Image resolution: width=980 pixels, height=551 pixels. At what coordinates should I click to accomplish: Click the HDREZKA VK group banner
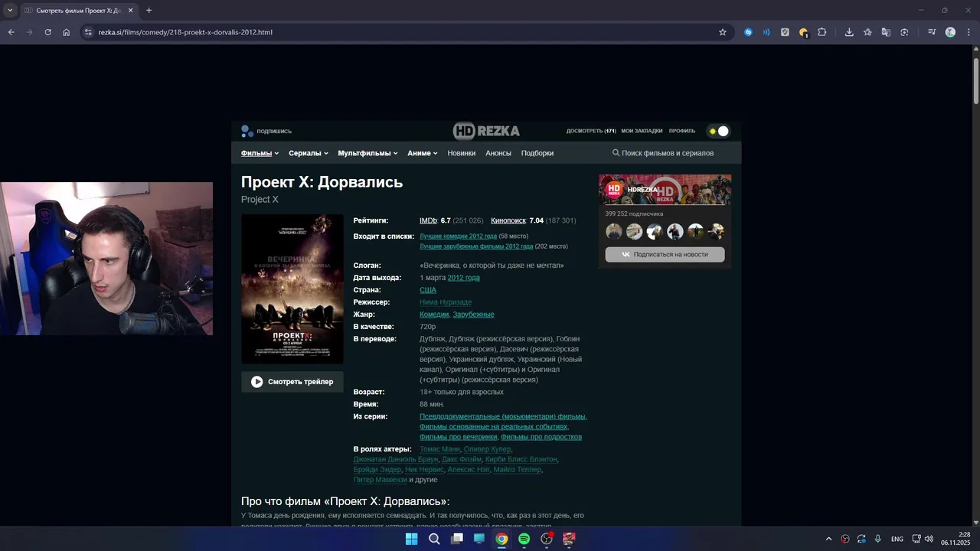665,190
